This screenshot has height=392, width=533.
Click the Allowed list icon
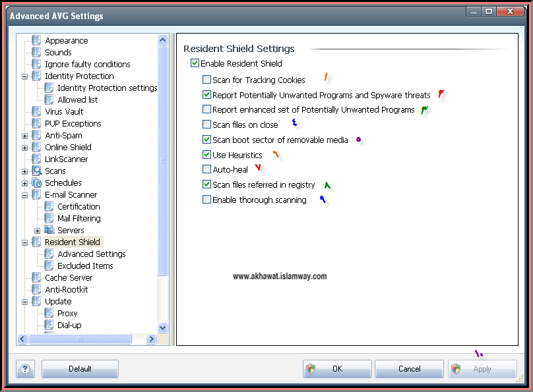click(x=49, y=99)
